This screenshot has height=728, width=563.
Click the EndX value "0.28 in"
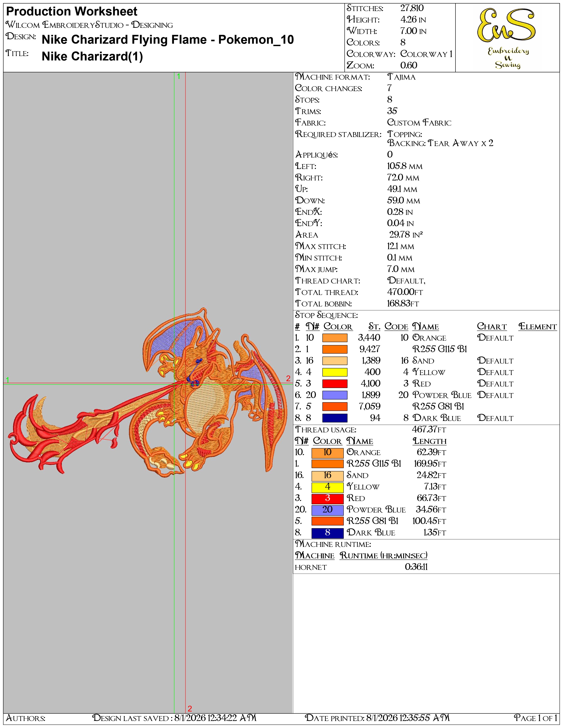pyautogui.click(x=400, y=212)
